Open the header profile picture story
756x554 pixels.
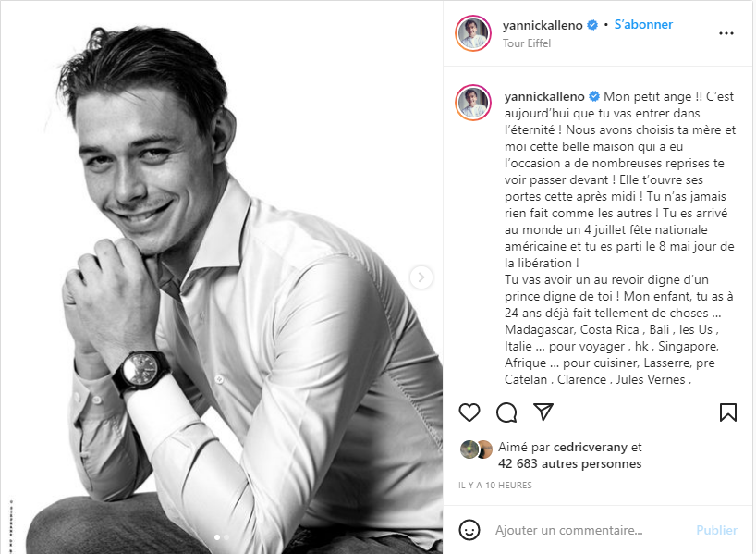[x=473, y=33]
